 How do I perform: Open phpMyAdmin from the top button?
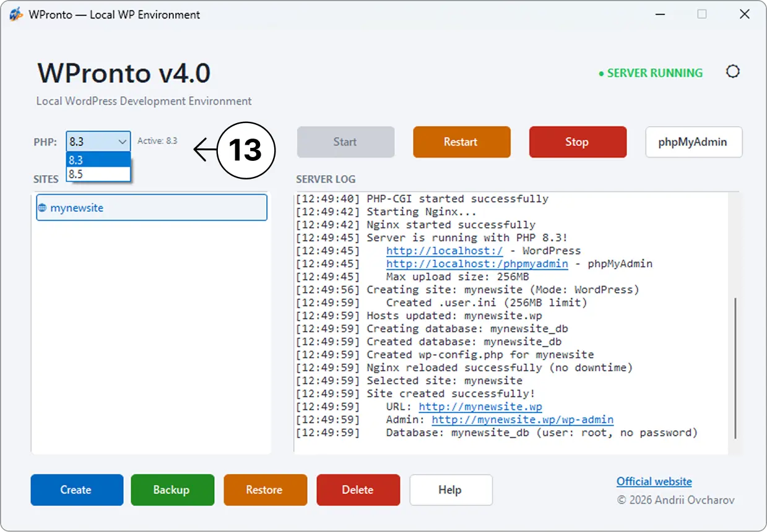click(694, 142)
